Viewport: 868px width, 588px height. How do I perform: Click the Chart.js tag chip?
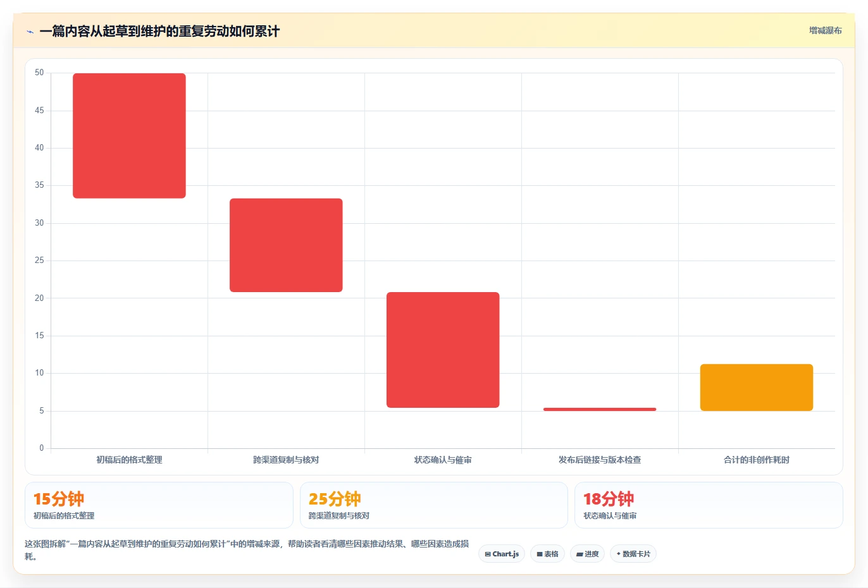tap(502, 554)
